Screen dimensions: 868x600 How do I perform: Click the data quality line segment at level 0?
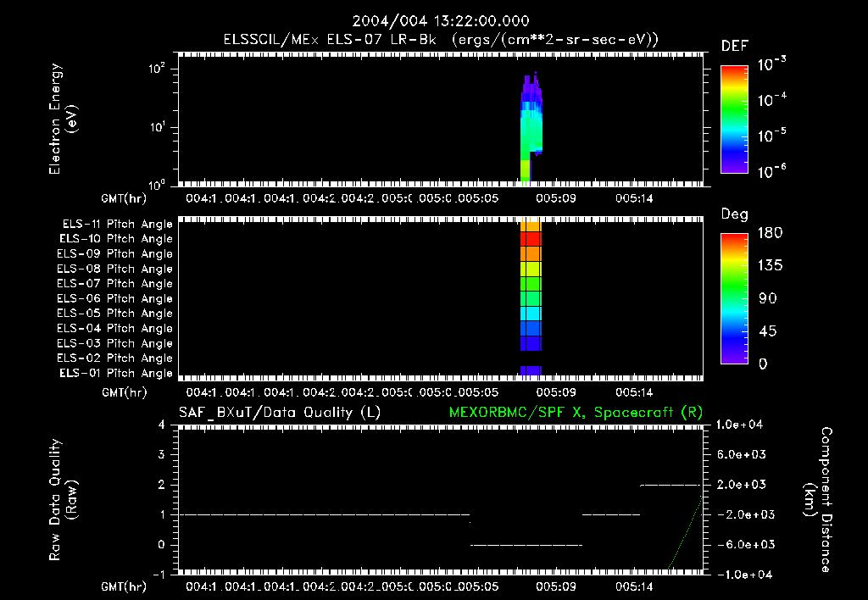[x=526, y=545]
